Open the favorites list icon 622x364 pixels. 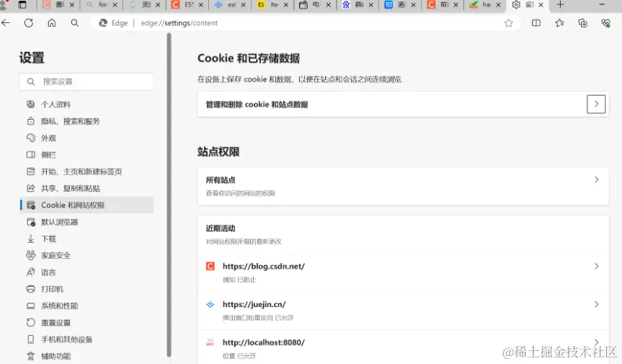[559, 23]
